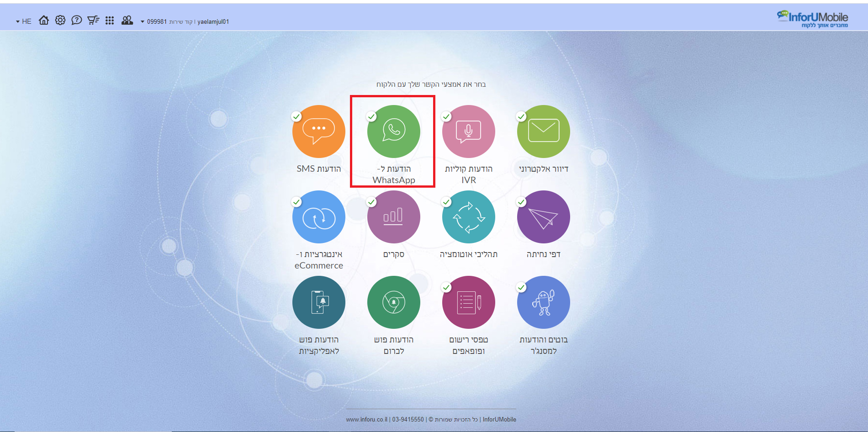This screenshot has width=868, height=432.
Task: Open the IVR voice messages icon
Action: coord(469,132)
